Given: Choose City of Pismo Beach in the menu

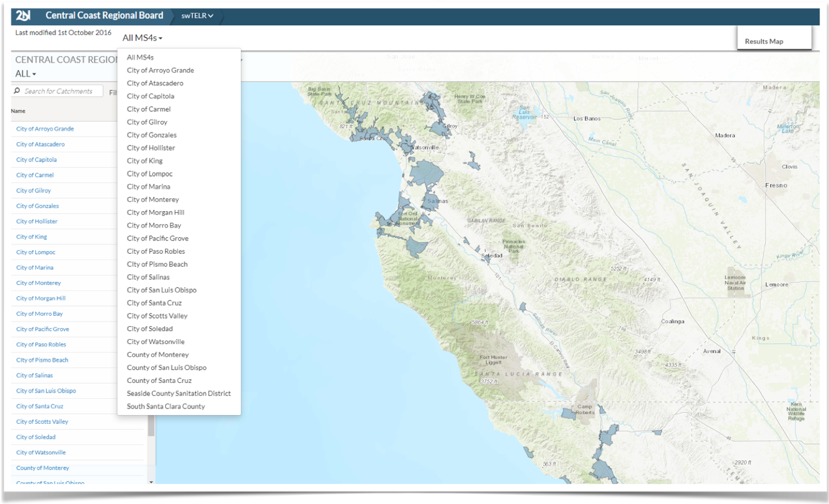Looking at the screenshot, I should 157,264.
